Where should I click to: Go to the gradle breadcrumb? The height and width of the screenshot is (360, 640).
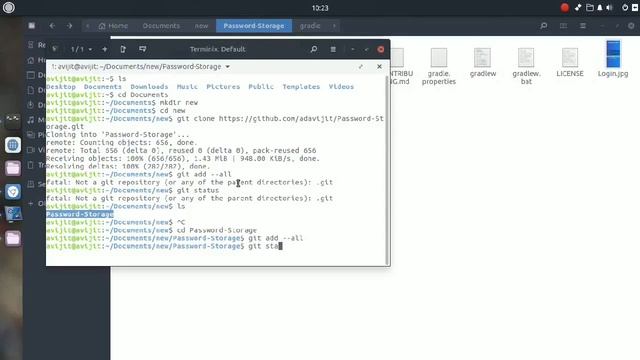click(310, 26)
